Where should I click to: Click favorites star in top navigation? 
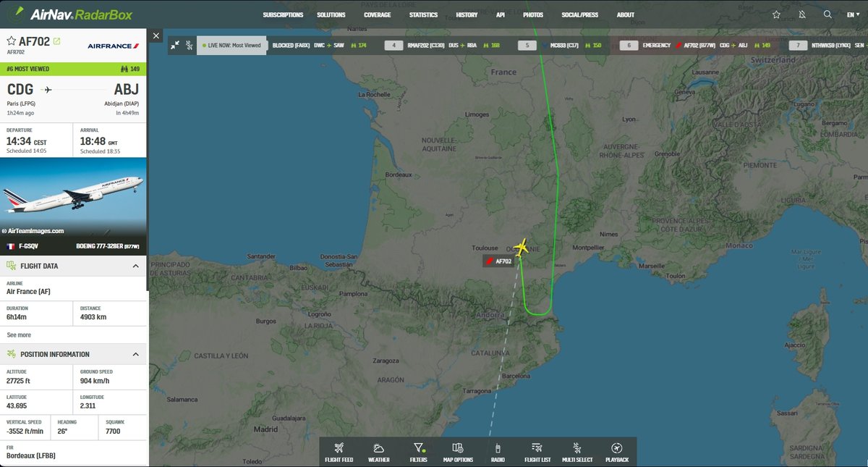(x=776, y=14)
